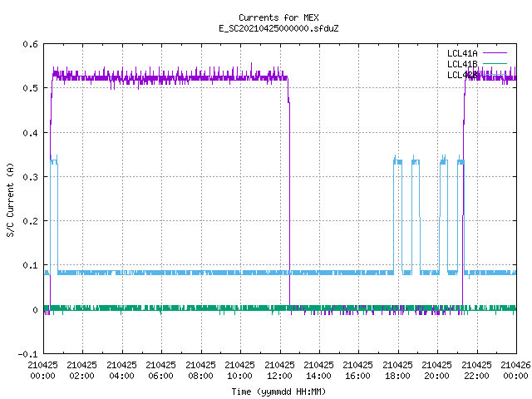Click the x-axis label 'Time (yymmdd HH:MM)'
This screenshot has height=399, width=532.
tap(278, 392)
